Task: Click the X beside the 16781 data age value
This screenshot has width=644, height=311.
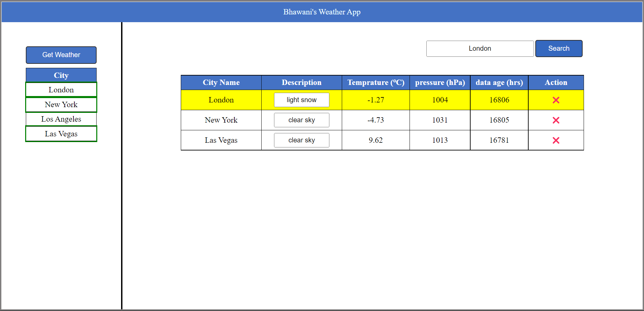Action: tap(556, 140)
